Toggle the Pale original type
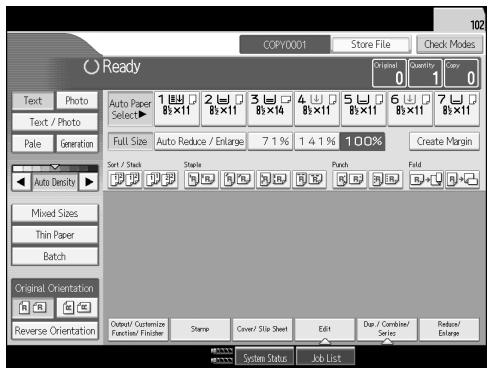This screenshot has height=370, width=493. coord(33,144)
